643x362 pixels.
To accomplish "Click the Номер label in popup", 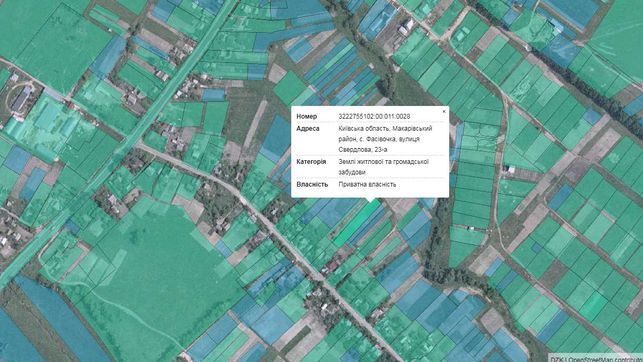I will point(307,116).
